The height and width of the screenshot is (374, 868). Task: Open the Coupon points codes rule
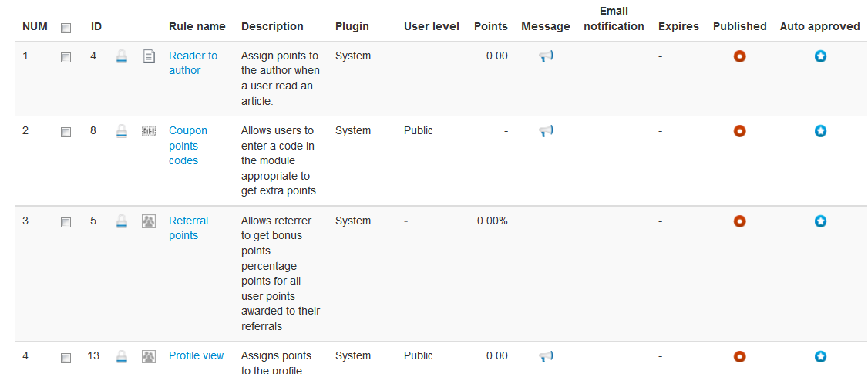coord(188,146)
